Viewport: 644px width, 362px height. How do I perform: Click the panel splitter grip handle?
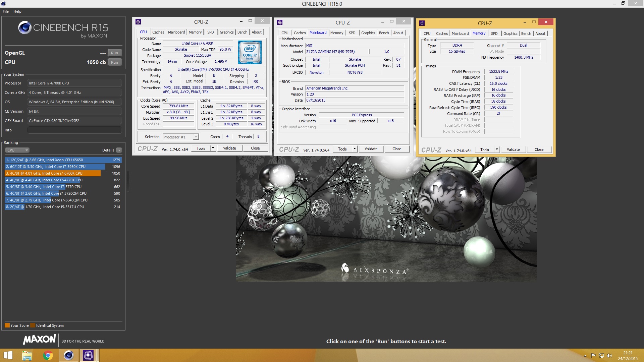[x=128, y=182]
